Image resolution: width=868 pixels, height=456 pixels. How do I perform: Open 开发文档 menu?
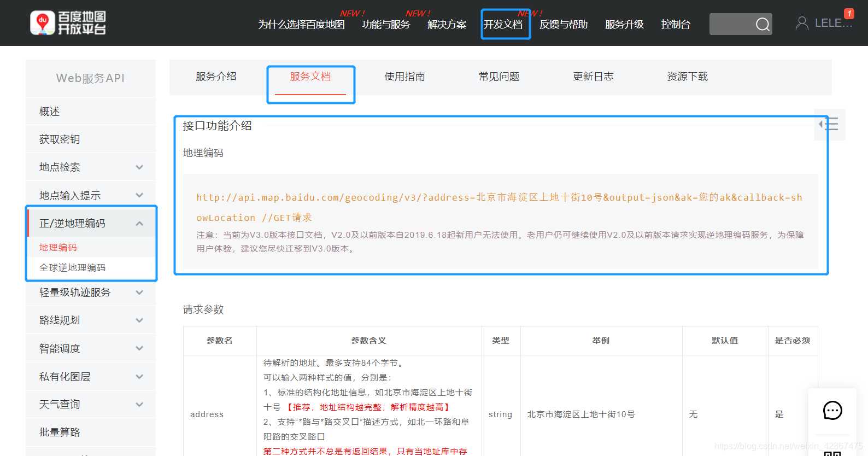[503, 25]
